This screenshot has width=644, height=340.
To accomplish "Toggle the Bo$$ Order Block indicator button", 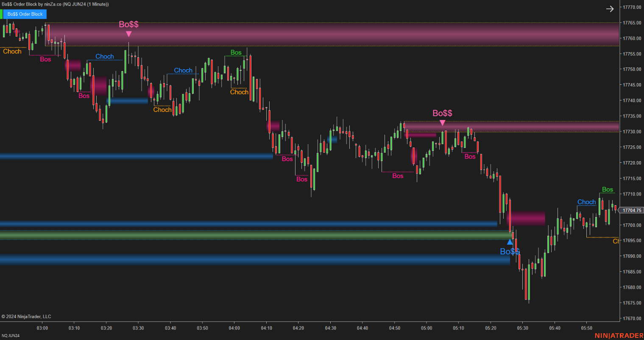I will pyautogui.click(x=25, y=14).
